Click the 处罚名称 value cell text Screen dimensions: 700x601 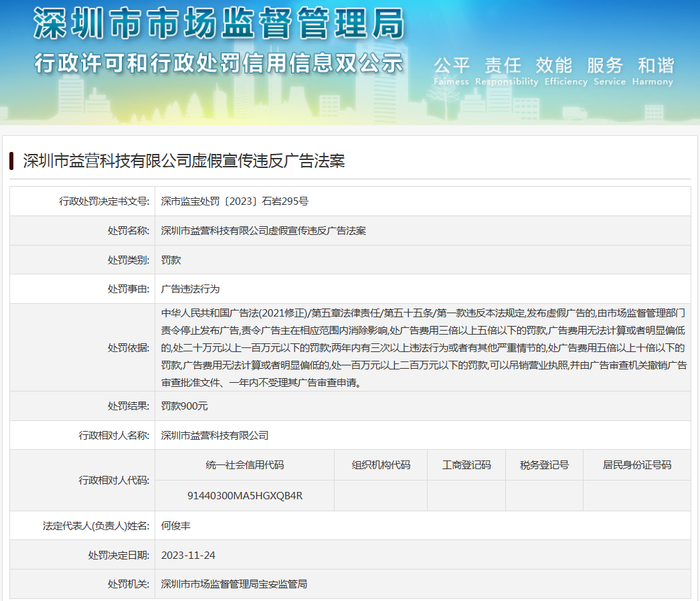[x=264, y=231]
